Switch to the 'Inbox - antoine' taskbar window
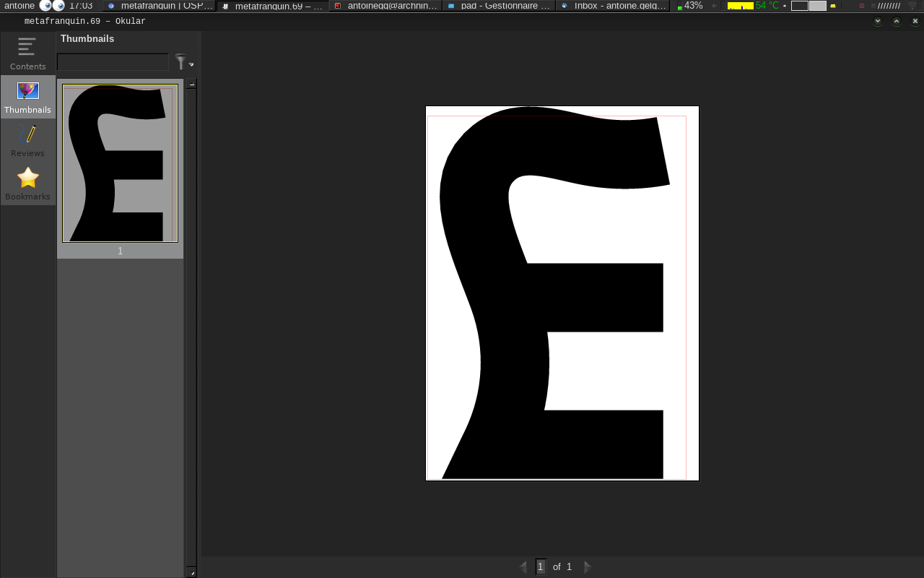Viewport: 924px width, 578px height. coord(613,6)
